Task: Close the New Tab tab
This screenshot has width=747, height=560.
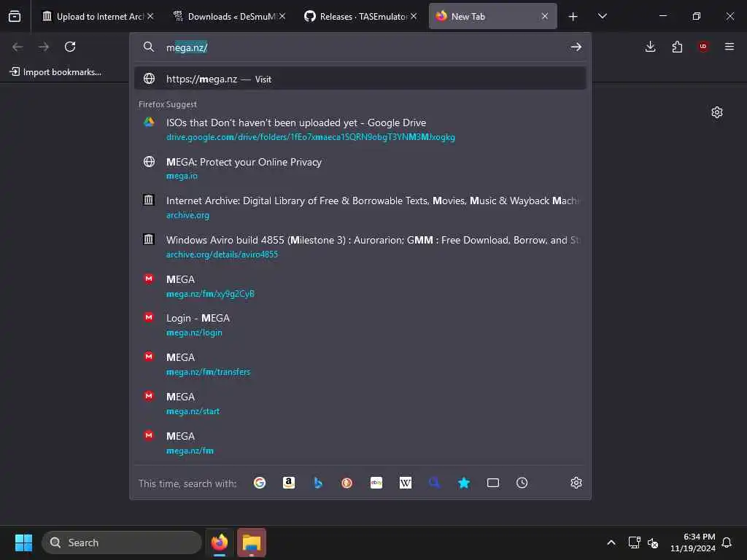Action: (x=544, y=16)
